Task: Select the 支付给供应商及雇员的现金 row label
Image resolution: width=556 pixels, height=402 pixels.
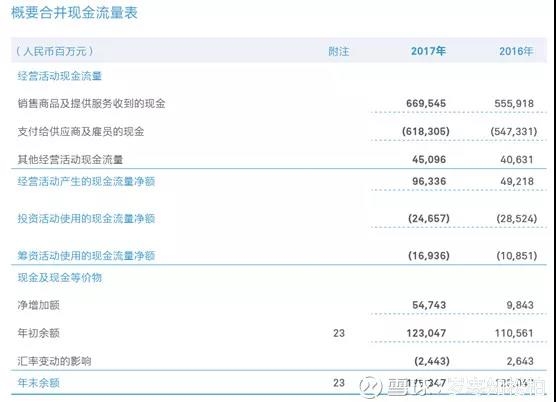Action: pos(81,132)
